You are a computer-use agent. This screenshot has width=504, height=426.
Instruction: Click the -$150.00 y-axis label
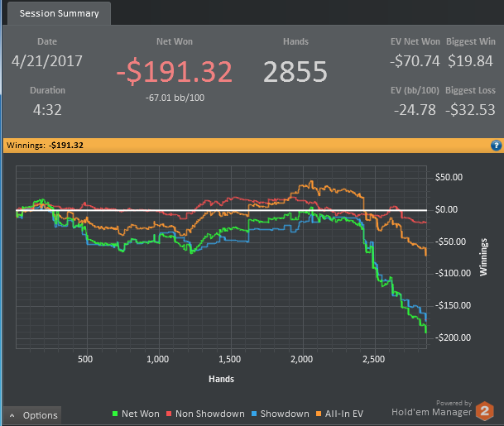453,305
